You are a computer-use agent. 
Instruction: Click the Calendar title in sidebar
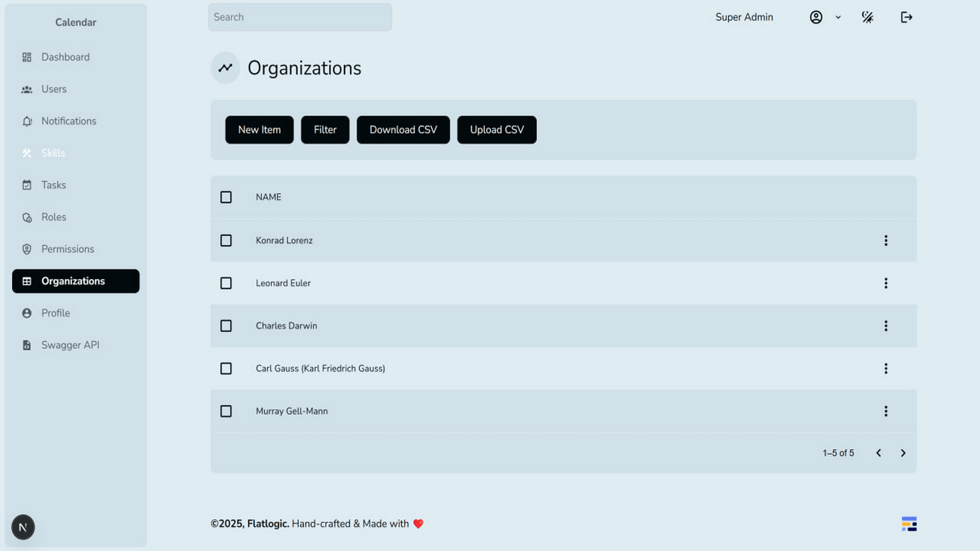tap(76, 22)
